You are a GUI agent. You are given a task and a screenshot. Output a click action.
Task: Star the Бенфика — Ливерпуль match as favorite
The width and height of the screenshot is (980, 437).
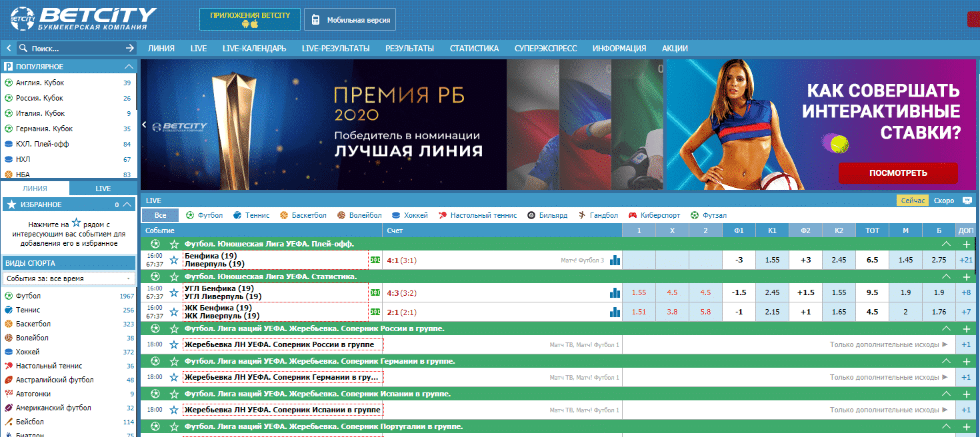[x=173, y=260]
